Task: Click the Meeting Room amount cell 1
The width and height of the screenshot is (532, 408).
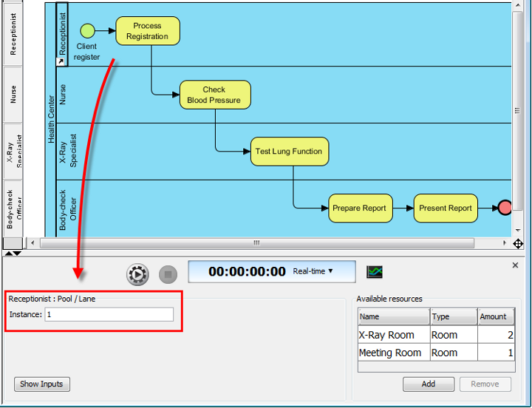Action: coord(496,353)
